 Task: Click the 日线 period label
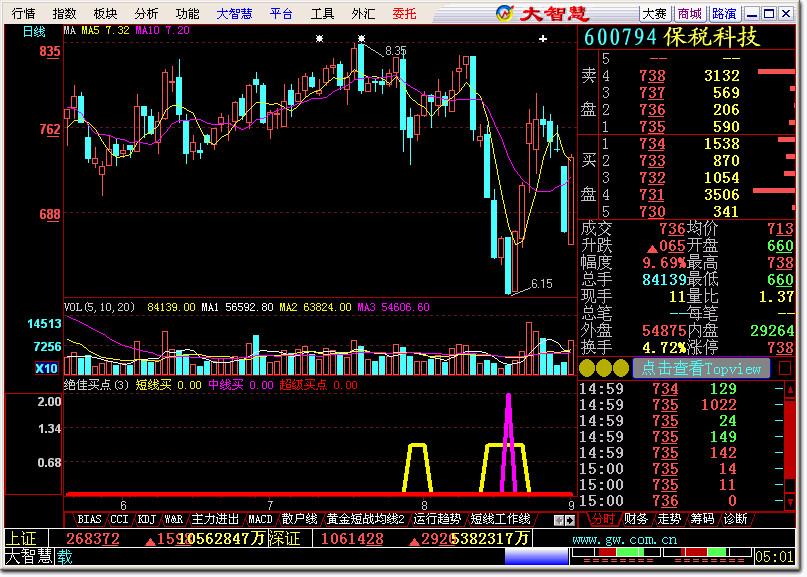click(34, 32)
